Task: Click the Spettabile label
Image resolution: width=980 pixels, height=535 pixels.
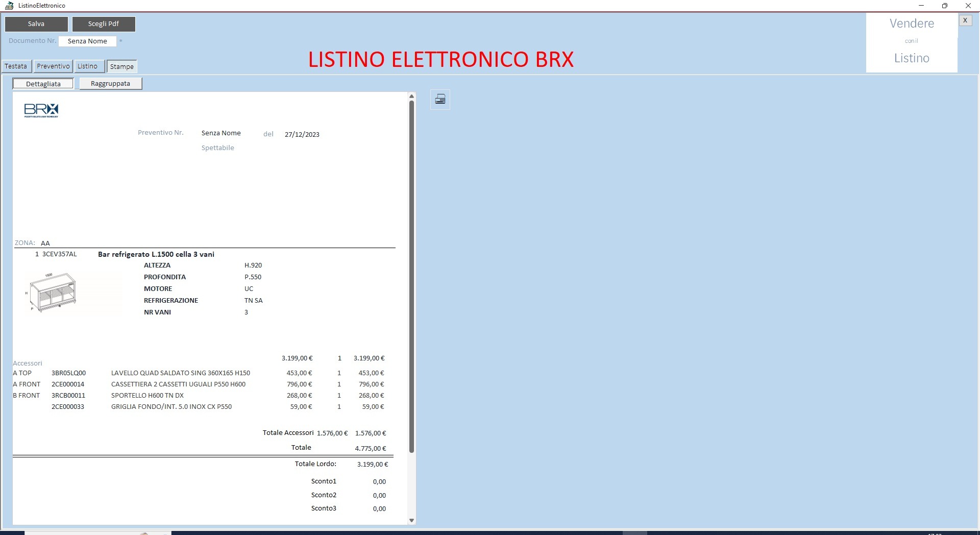Action: click(x=218, y=148)
